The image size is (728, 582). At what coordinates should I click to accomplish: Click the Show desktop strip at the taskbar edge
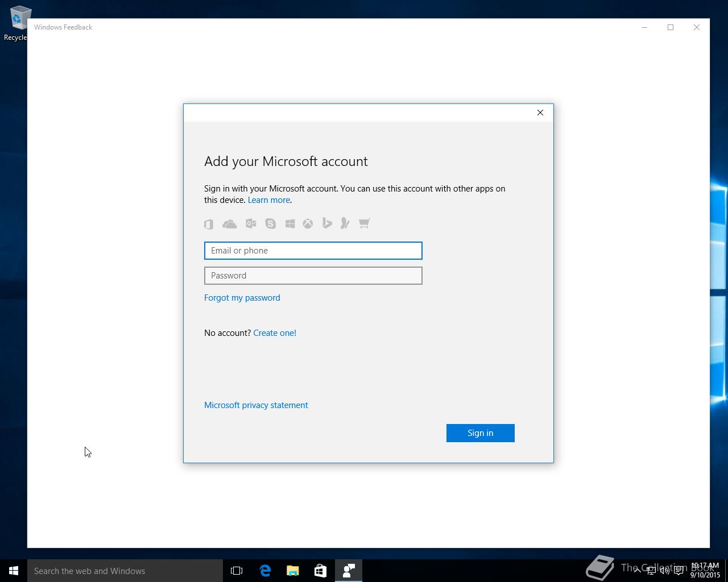(726, 571)
